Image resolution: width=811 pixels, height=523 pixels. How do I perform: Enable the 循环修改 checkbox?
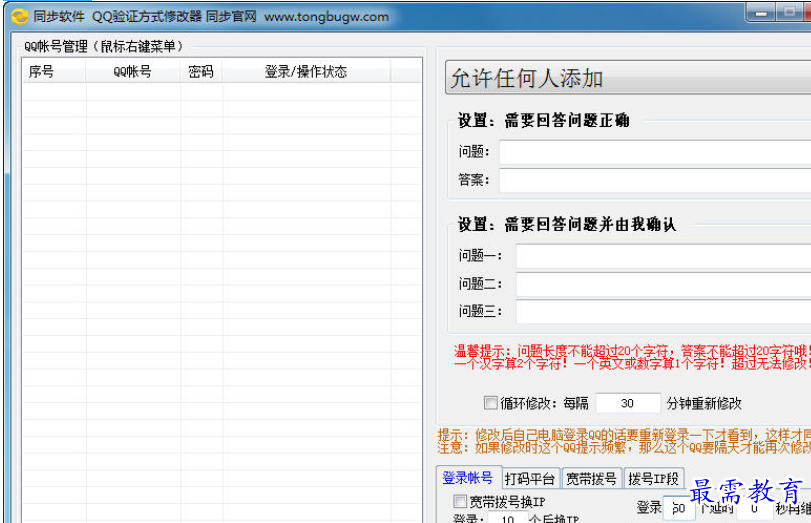tap(490, 403)
